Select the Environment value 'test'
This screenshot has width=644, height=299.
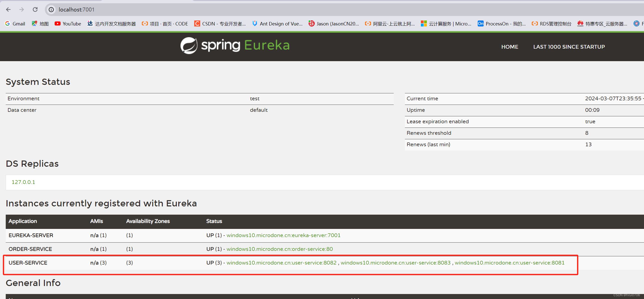(255, 99)
